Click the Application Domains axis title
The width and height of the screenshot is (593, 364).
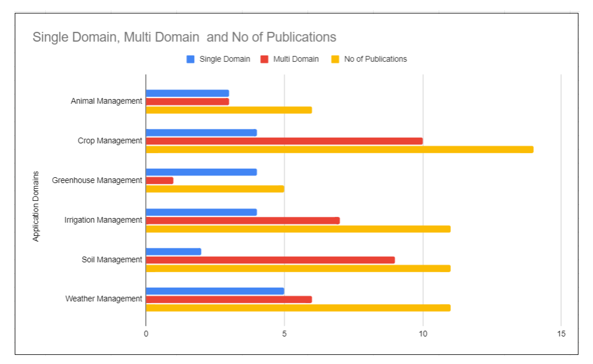[x=36, y=206]
